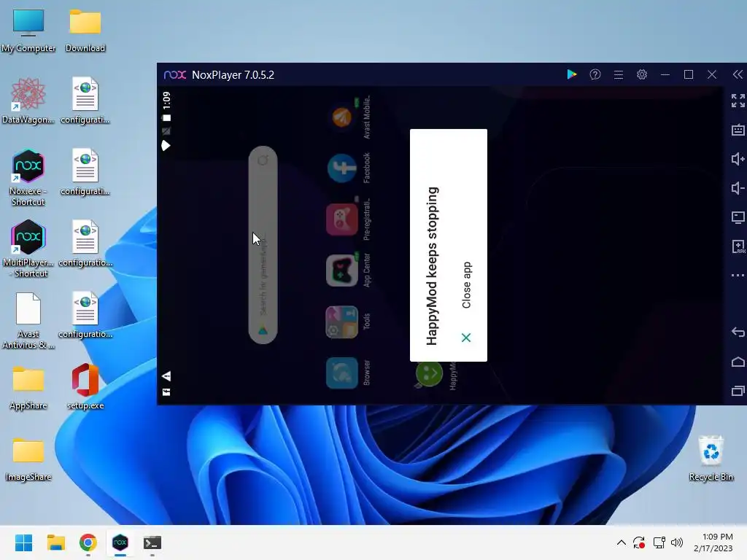747x560 pixels.
Task: Select the configuration file beside Nox.exe shortcut
Action: (85, 172)
